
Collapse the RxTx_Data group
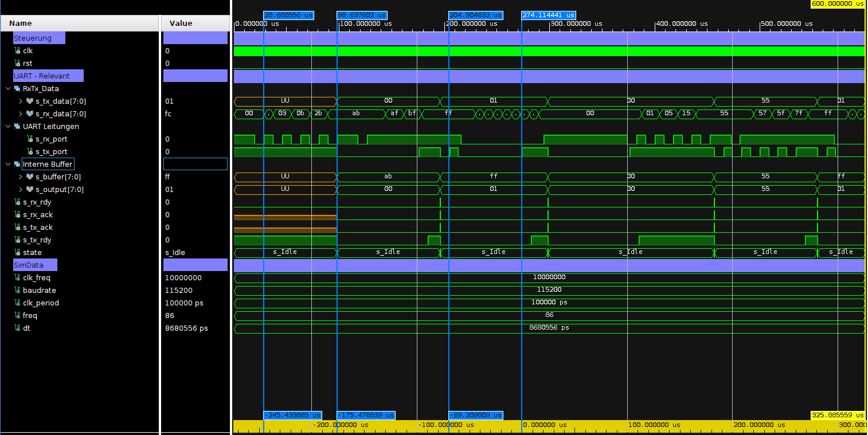(x=8, y=89)
